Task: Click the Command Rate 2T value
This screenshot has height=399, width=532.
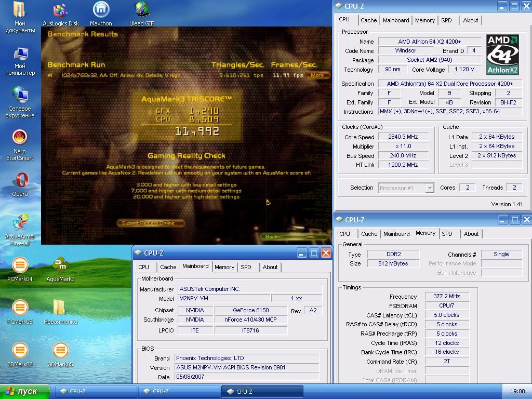Action: click(446, 362)
